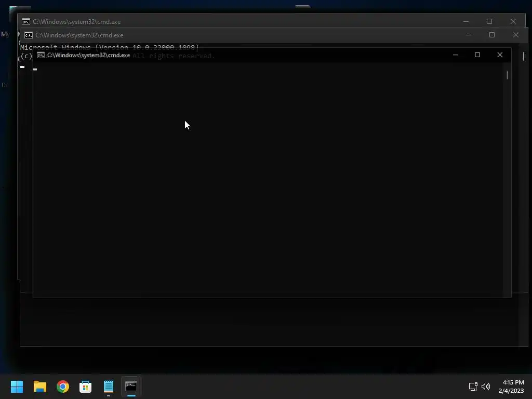This screenshot has height=399, width=532.
Task: Open the network status tray icon
Action: click(x=473, y=387)
